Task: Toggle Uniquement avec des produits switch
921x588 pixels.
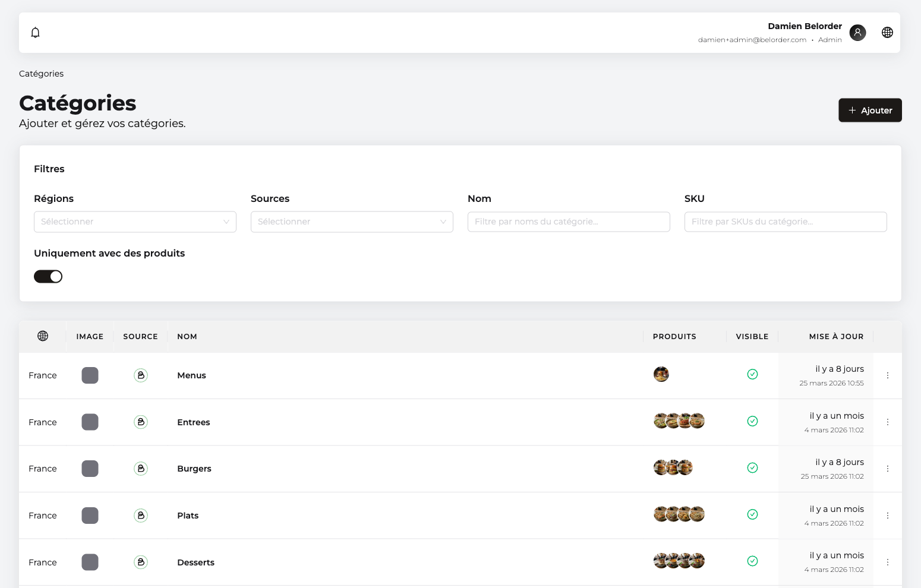Action: click(48, 277)
